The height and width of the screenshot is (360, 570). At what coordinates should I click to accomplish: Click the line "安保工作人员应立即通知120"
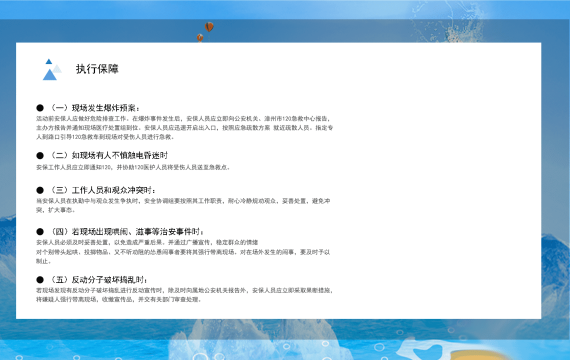(133, 167)
